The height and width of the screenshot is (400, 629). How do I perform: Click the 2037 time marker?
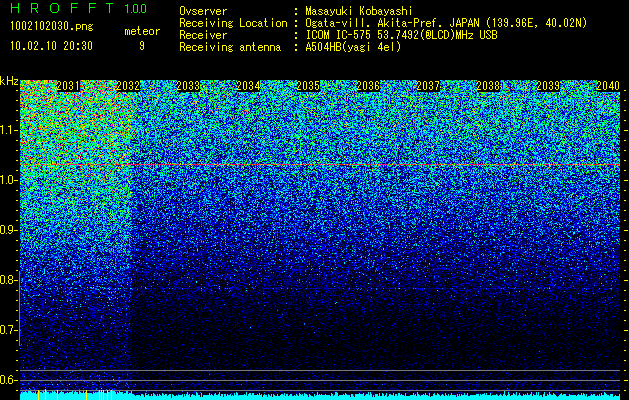pos(428,86)
